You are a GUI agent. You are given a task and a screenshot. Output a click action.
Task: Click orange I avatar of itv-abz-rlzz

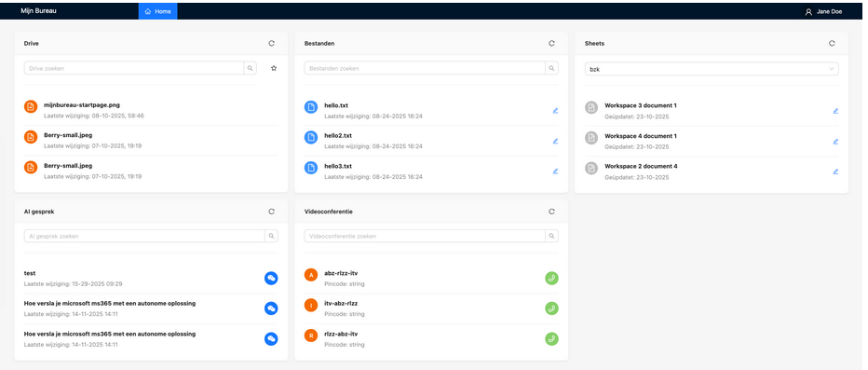(x=311, y=305)
